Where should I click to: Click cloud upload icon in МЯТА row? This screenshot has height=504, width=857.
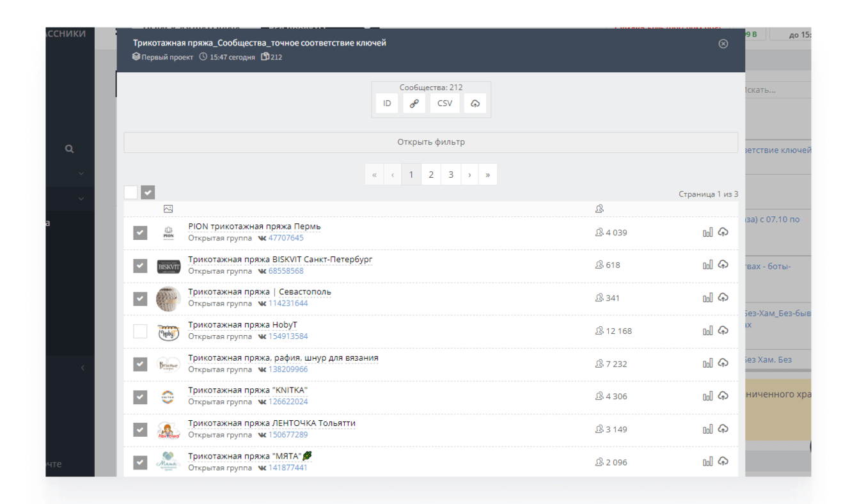[723, 461]
